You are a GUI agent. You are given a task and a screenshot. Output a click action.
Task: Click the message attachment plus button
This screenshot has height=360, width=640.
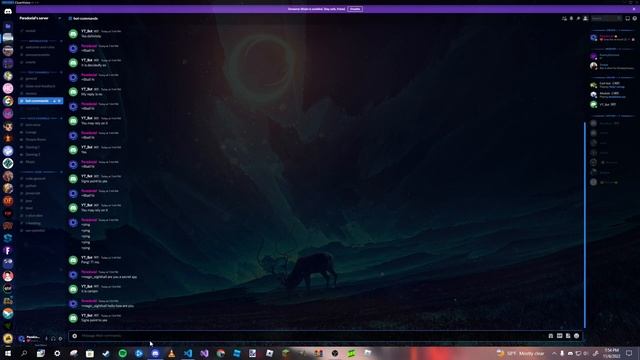[x=75, y=336]
